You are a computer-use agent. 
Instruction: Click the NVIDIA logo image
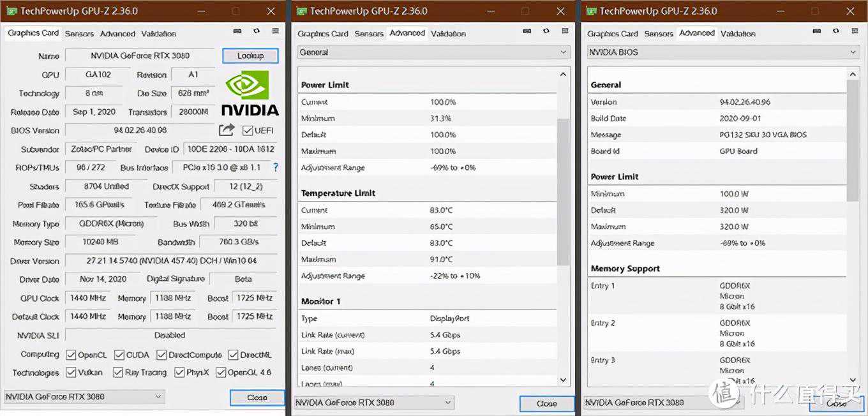250,93
